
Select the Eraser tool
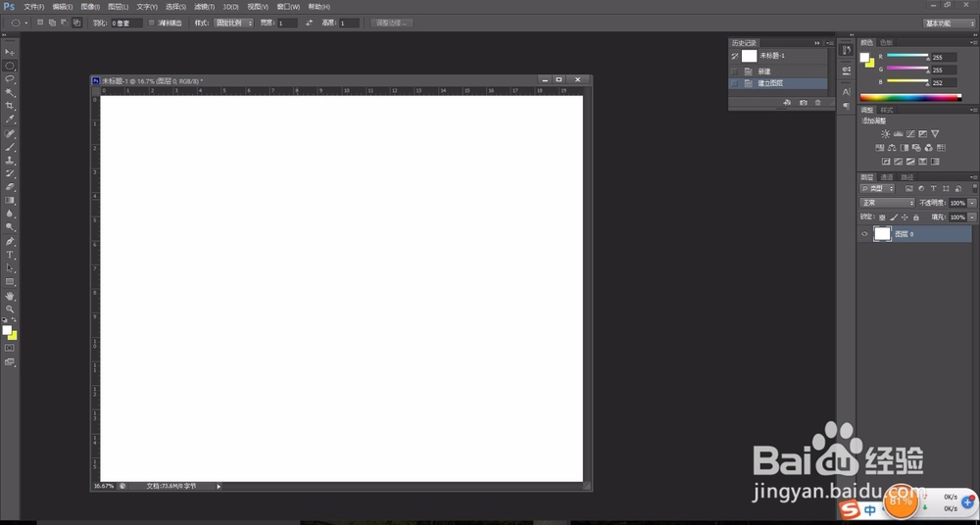pos(10,187)
